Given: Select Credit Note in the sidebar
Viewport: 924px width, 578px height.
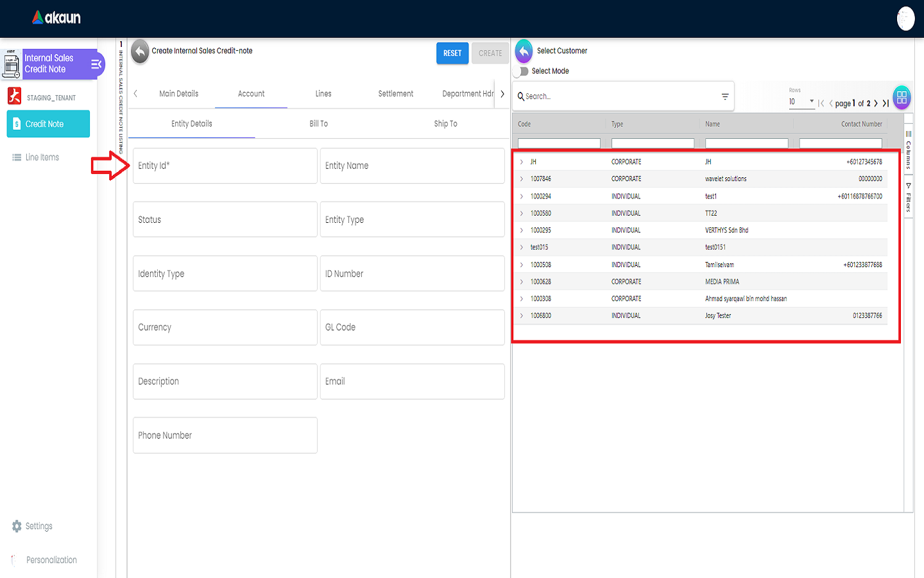Looking at the screenshot, I should tap(48, 124).
